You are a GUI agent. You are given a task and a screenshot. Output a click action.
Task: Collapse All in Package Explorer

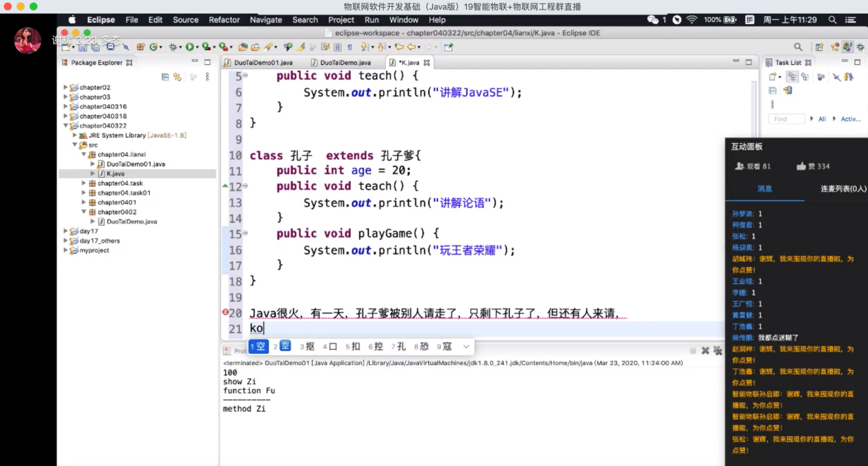click(165, 77)
